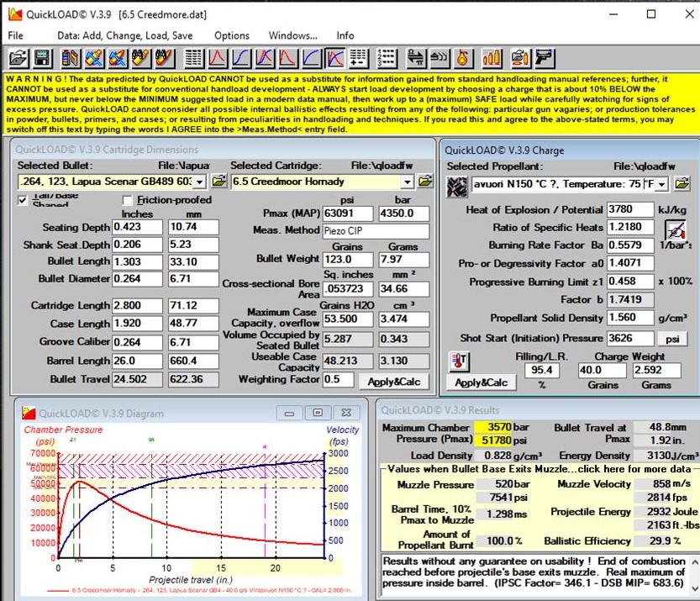This screenshot has width=700, height=601.
Task: Click the Case Length inches field 1.920
Action: pyautogui.click(x=137, y=324)
